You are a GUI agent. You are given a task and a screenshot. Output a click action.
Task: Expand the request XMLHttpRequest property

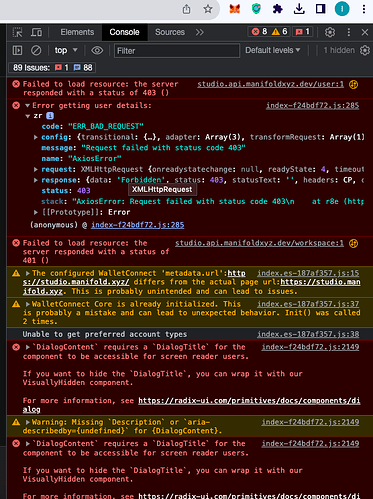(36, 169)
